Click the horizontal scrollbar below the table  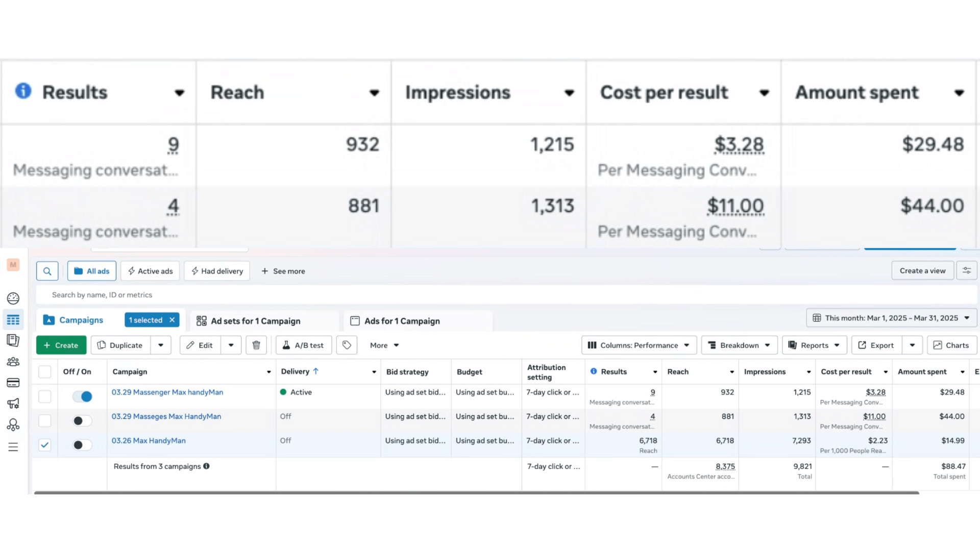point(477,493)
